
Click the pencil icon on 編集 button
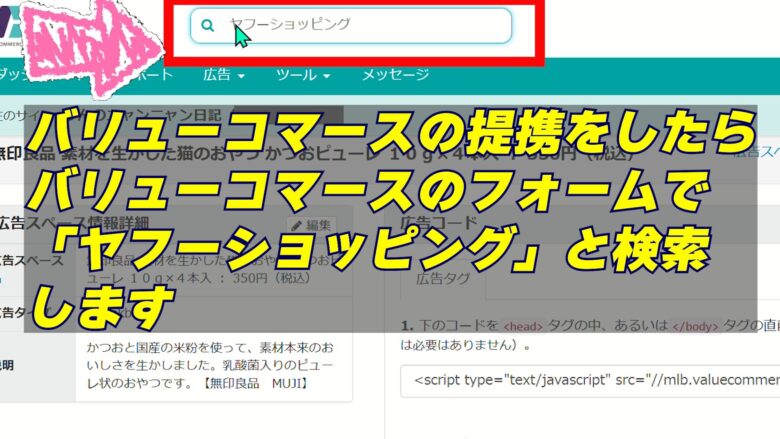coord(296,226)
